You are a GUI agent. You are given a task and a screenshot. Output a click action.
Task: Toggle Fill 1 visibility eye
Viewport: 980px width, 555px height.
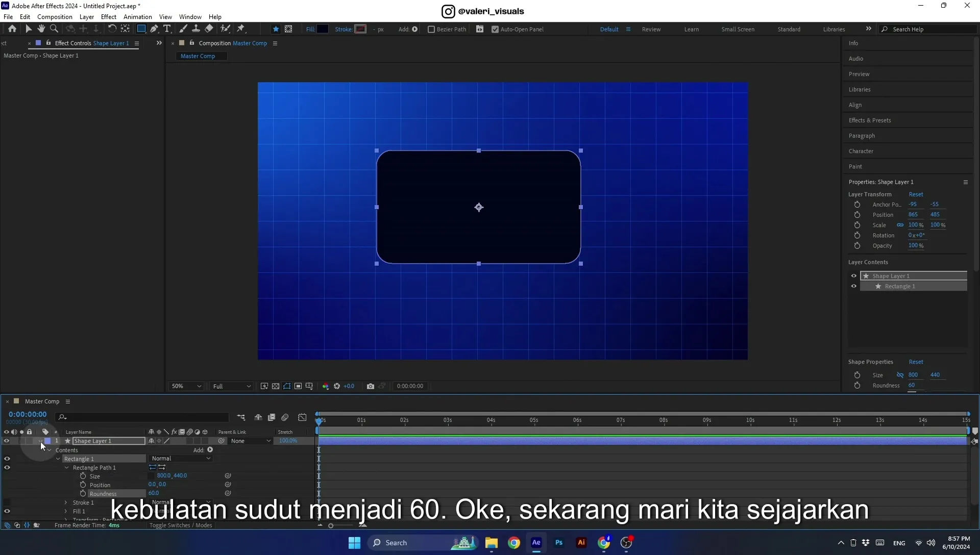click(7, 511)
